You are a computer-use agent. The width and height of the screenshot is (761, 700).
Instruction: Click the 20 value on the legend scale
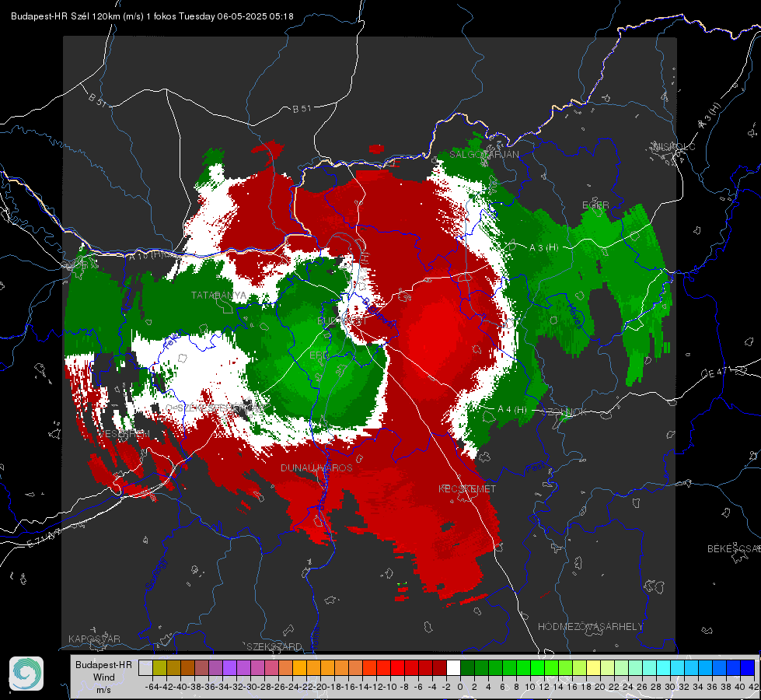click(x=600, y=687)
